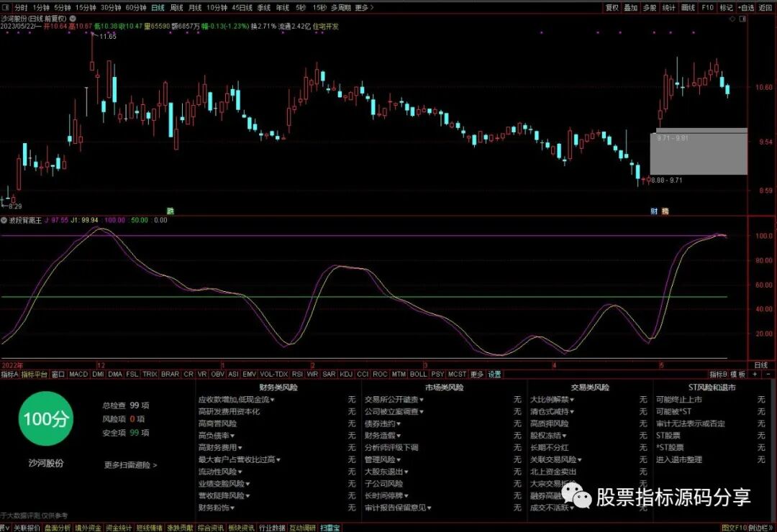This screenshot has height=532, width=777.
Task: Click the 返回 button
Action: [x=765, y=7]
